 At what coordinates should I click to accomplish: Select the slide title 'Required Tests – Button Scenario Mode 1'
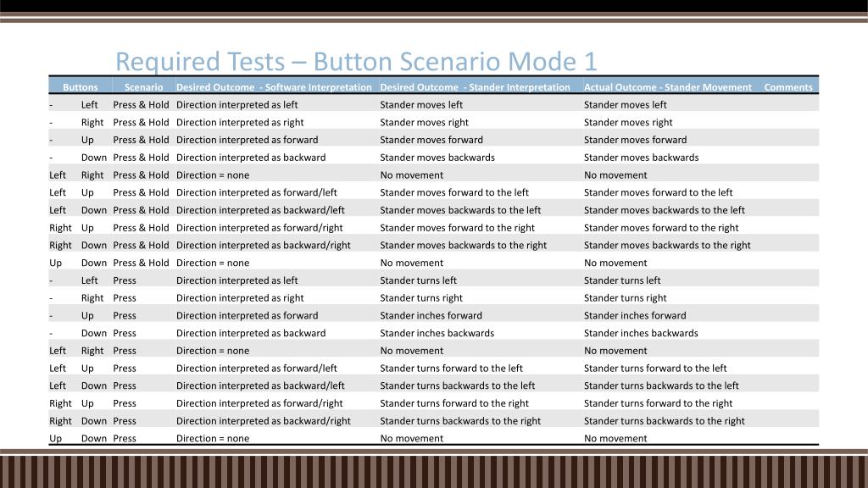(356, 61)
